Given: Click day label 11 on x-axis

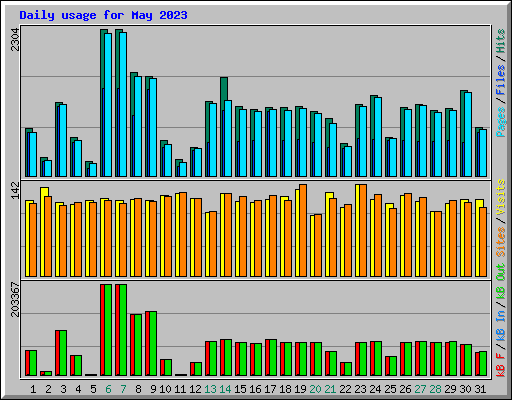Looking at the screenshot, I should (180, 389).
